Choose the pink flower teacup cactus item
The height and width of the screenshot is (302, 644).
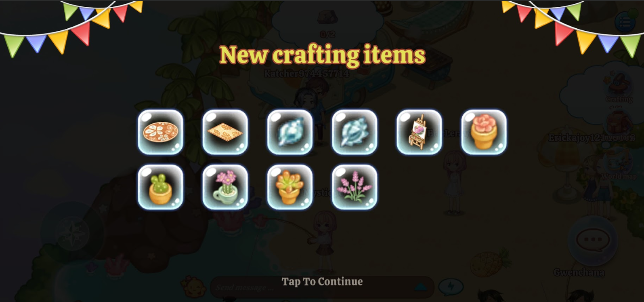point(225,187)
